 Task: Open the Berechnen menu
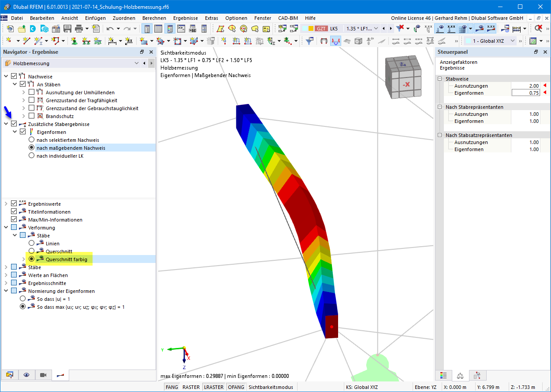(x=154, y=18)
